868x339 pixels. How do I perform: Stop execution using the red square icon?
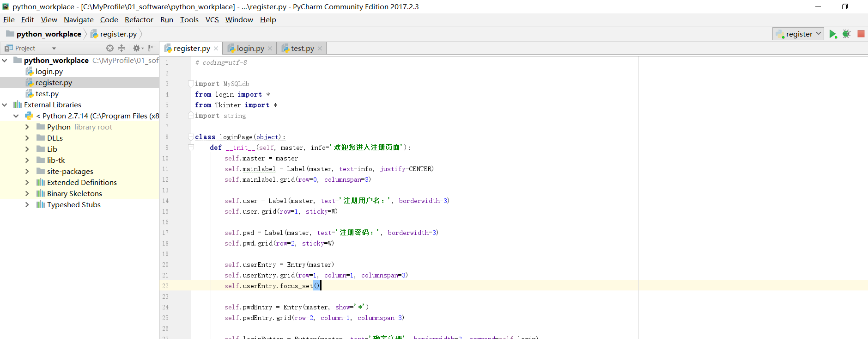click(861, 34)
